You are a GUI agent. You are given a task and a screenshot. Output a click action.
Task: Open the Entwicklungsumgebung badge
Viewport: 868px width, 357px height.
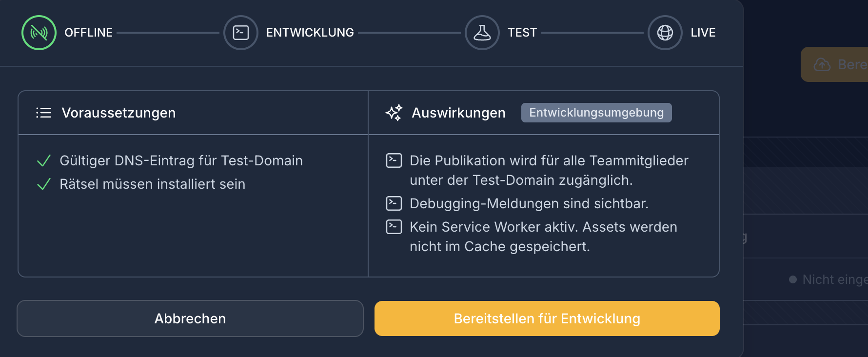coord(596,113)
